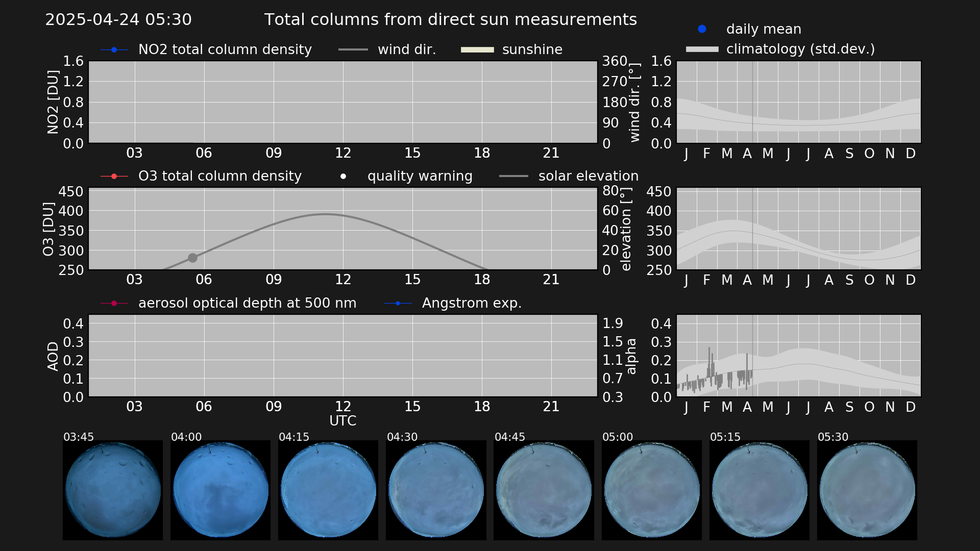Click the NO2 climatology band chart
The width and height of the screenshot is (980, 551).
click(799, 102)
